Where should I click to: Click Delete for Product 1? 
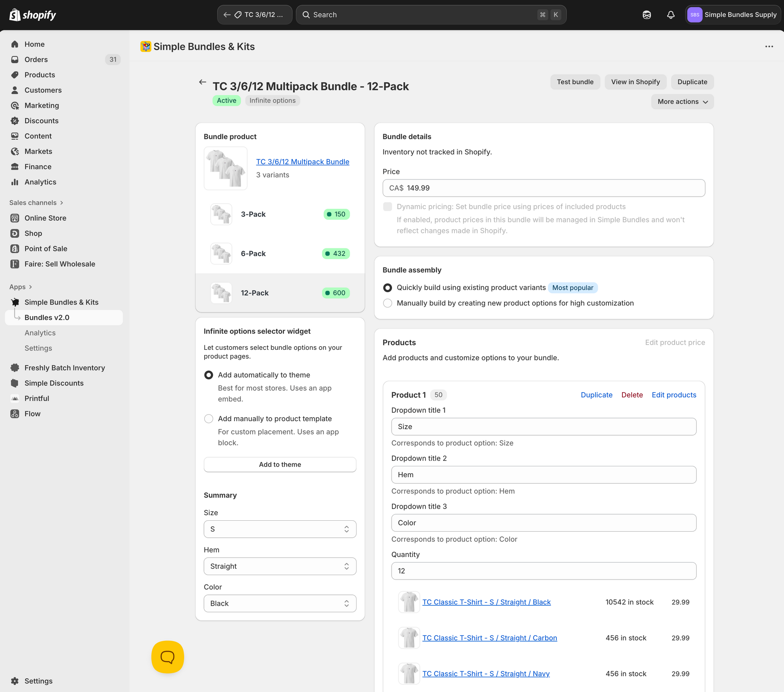pyautogui.click(x=632, y=395)
